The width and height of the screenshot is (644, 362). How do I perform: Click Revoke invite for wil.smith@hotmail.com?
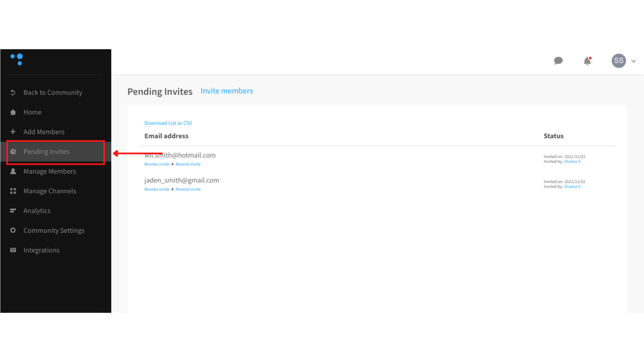(157, 164)
